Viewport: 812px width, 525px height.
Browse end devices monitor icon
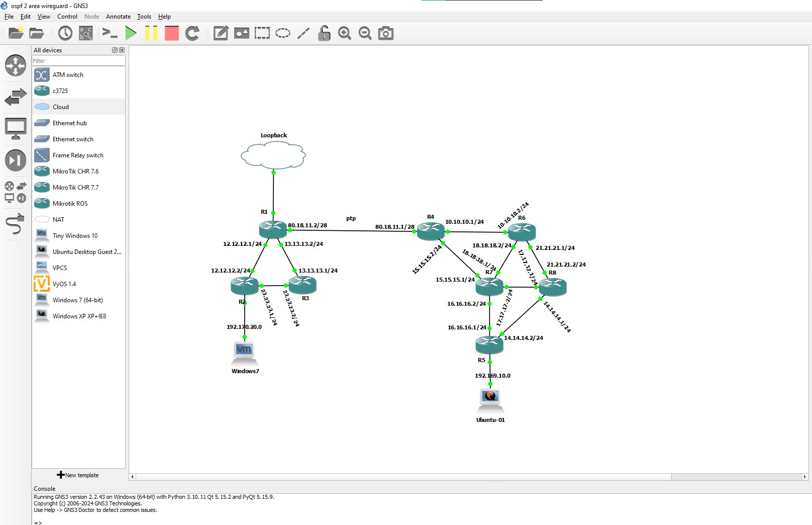point(16,129)
